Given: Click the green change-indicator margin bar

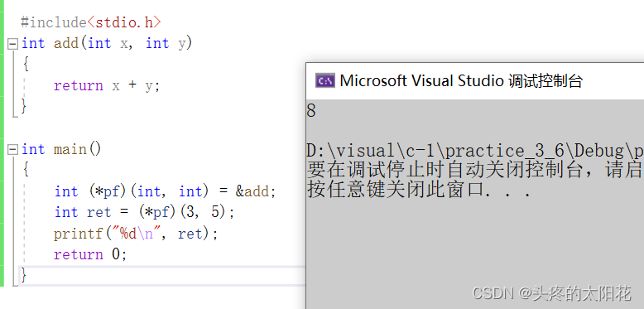Looking at the screenshot, I should (x=2, y=143).
